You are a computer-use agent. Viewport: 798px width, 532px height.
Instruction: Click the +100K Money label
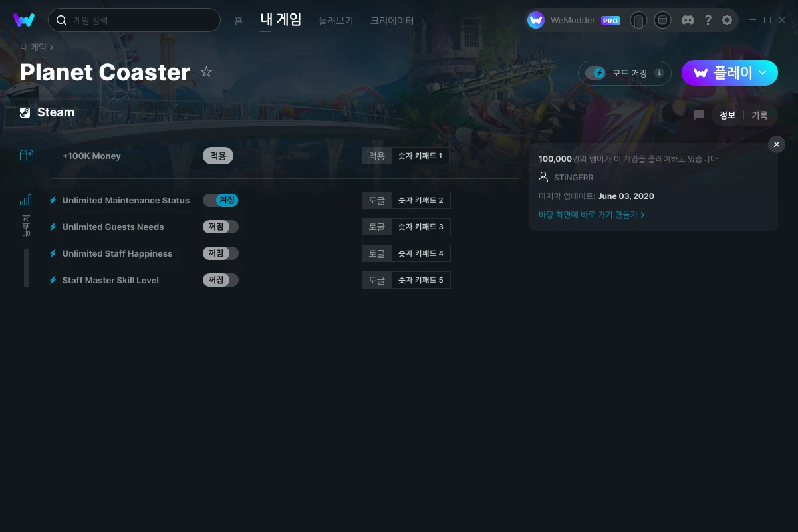92,156
